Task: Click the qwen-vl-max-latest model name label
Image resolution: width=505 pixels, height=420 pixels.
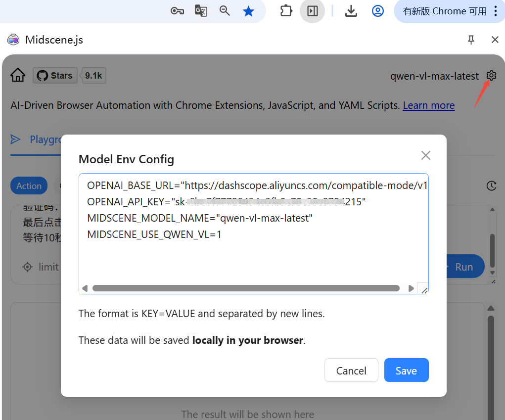Action: coord(434,76)
